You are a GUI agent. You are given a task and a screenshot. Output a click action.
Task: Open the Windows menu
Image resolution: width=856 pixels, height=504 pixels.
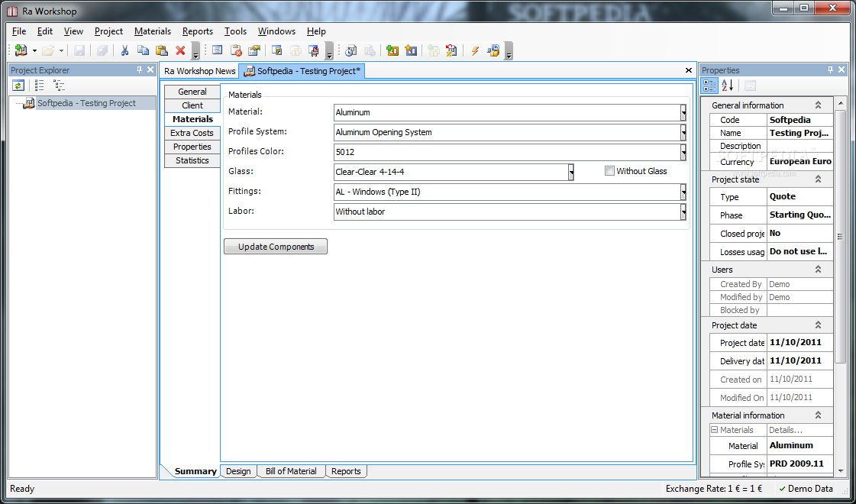276,31
